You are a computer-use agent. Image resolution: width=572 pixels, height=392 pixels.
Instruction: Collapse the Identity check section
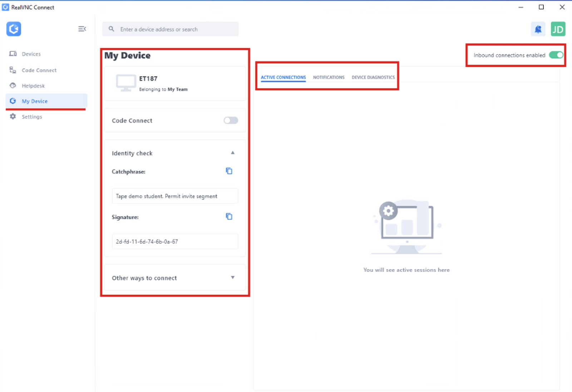[x=233, y=153]
